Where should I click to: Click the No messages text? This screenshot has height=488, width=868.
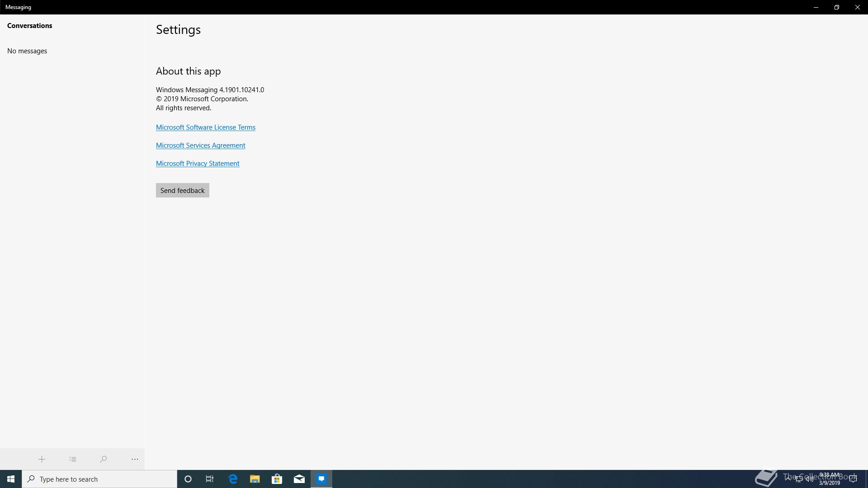[27, 51]
